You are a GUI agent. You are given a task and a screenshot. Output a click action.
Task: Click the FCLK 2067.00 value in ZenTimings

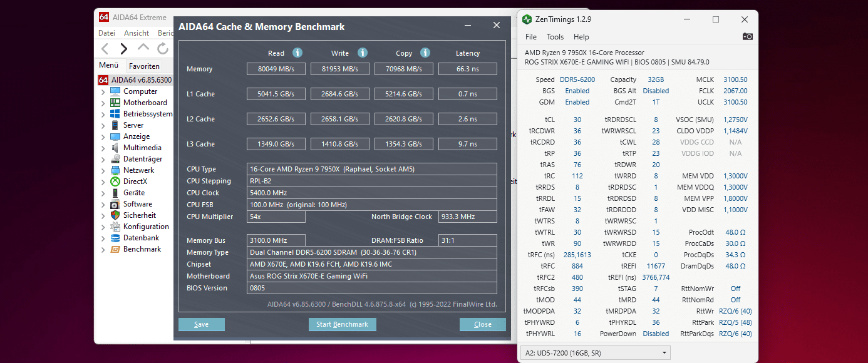[x=735, y=91]
